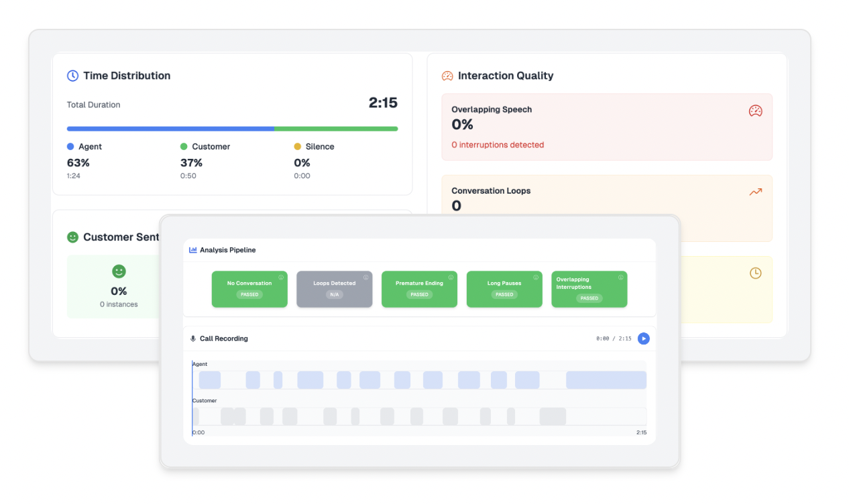Click PASSED badge under Overlapping Interruptions
849x504 pixels.
click(589, 298)
